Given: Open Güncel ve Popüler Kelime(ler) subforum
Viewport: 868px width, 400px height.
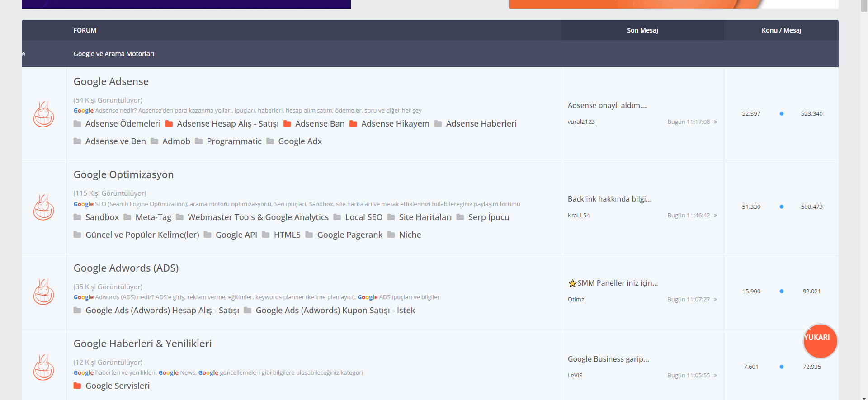Looking at the screenshot, I should pos(142,235).
